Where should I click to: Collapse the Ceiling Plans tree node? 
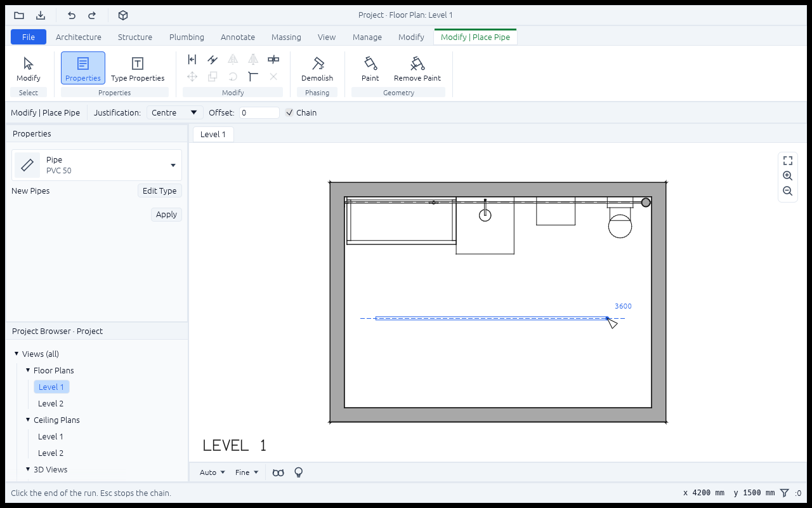point(28,420)
